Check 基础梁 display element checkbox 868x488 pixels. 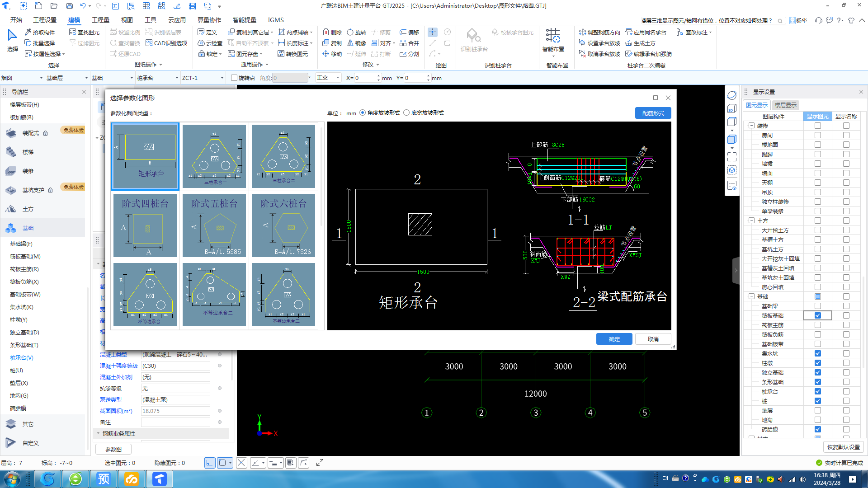tap(818, 306)
